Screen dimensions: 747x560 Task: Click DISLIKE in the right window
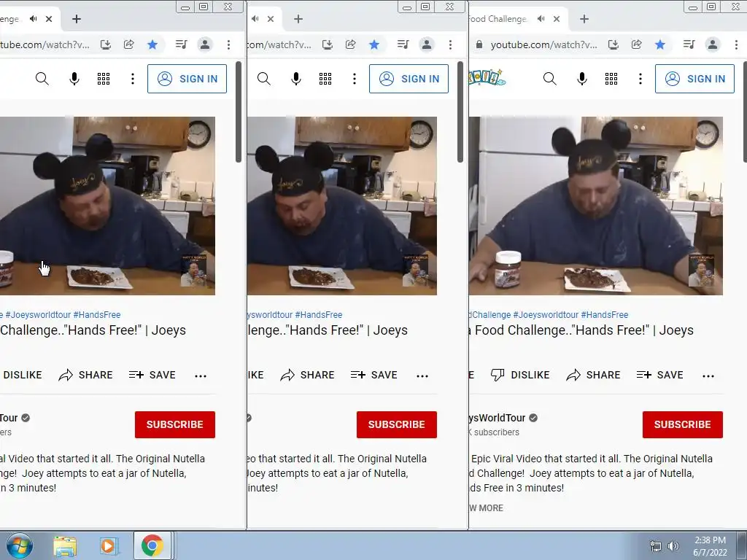520,376
